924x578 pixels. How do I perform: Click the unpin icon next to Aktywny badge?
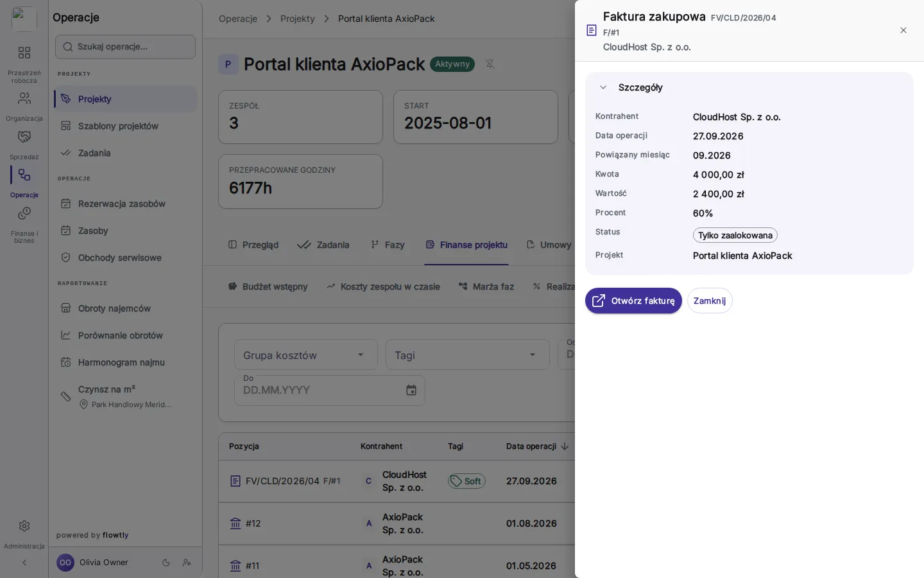490,64
